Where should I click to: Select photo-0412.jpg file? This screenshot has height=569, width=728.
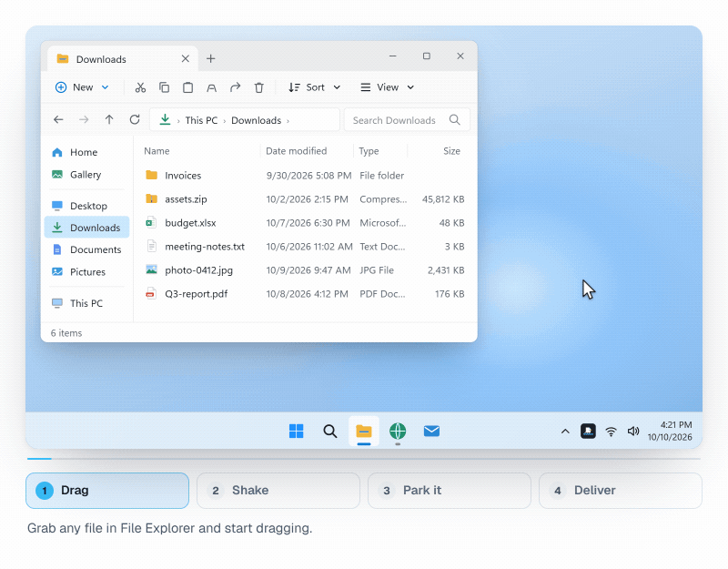305,270
